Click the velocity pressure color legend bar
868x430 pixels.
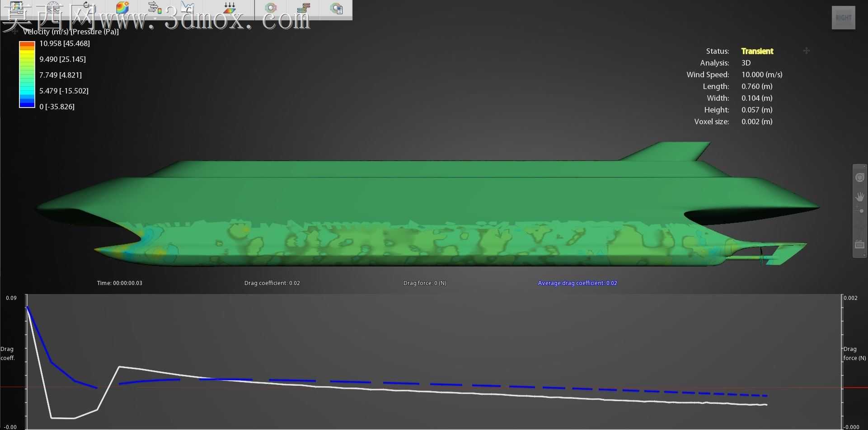pyautogui.click(x=27, y=75)
